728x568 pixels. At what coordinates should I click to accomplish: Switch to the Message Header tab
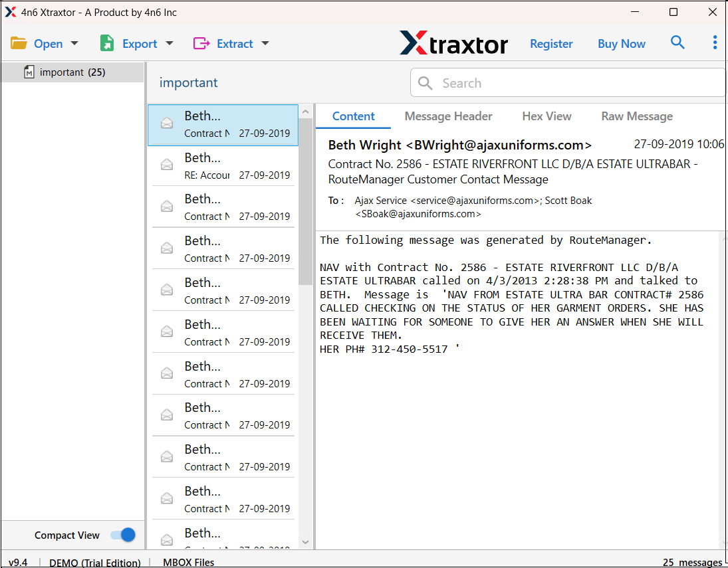tap(448, 116)
